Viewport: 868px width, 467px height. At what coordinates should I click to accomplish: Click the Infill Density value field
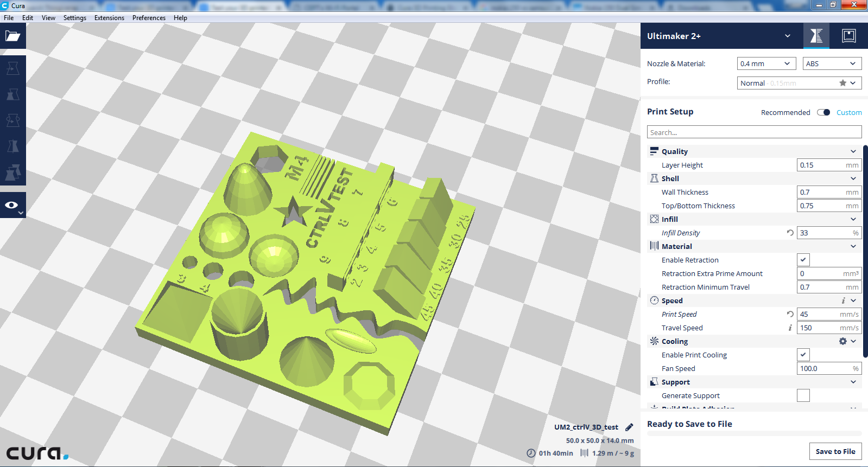[829, 233]
